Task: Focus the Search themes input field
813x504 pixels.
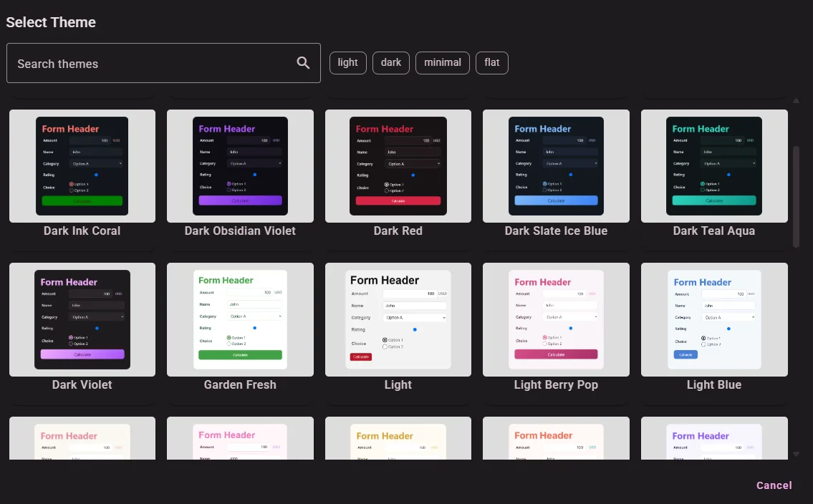Action: [163, 63]
